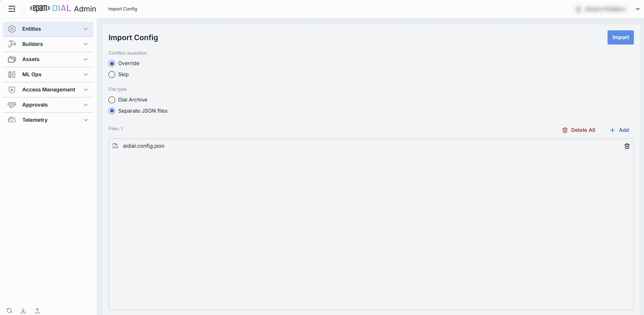Select the aidial.config.json file entry
644x315 pixels.
pos(371,146)
